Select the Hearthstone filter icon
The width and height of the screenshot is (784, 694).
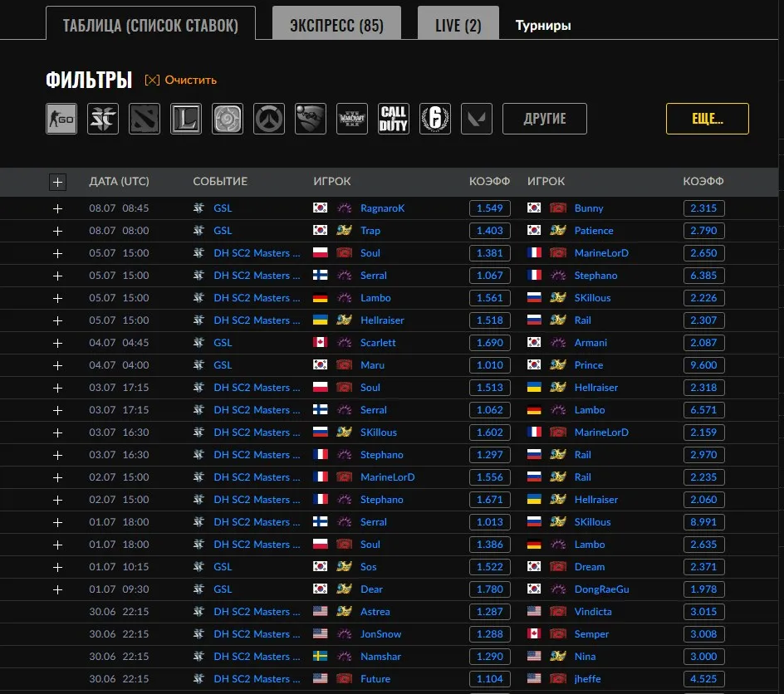pos(228,119)
